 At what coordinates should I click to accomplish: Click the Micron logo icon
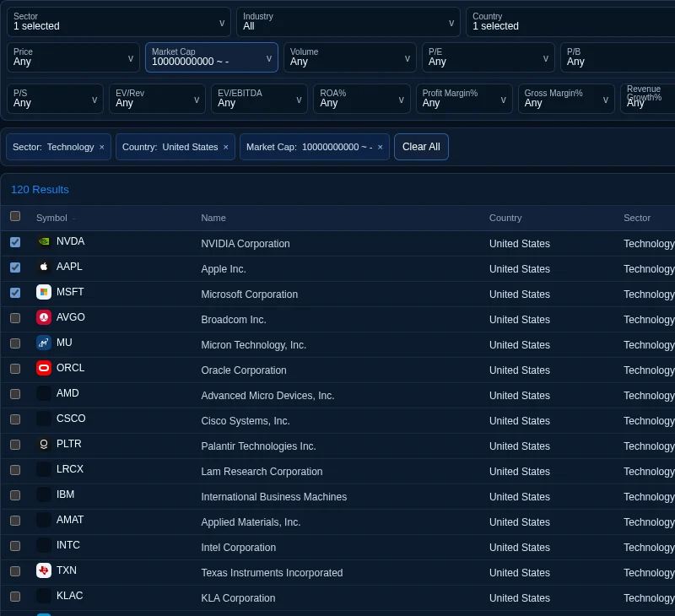point(44,343)
